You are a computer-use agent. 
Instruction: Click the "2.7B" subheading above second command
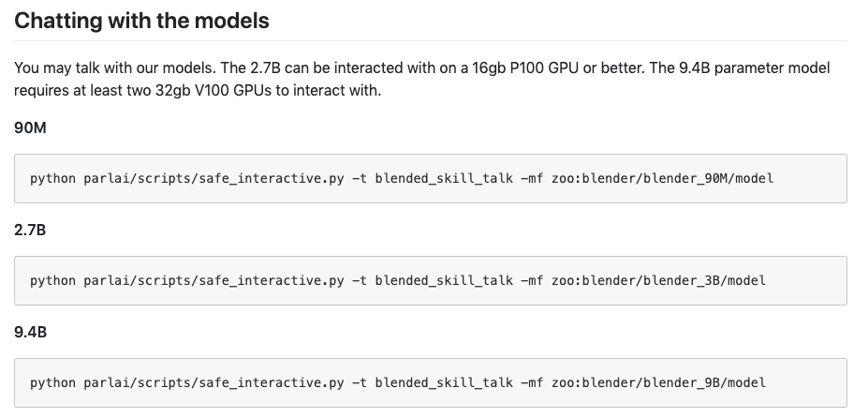pyautogui.click(x=30, y=230)
